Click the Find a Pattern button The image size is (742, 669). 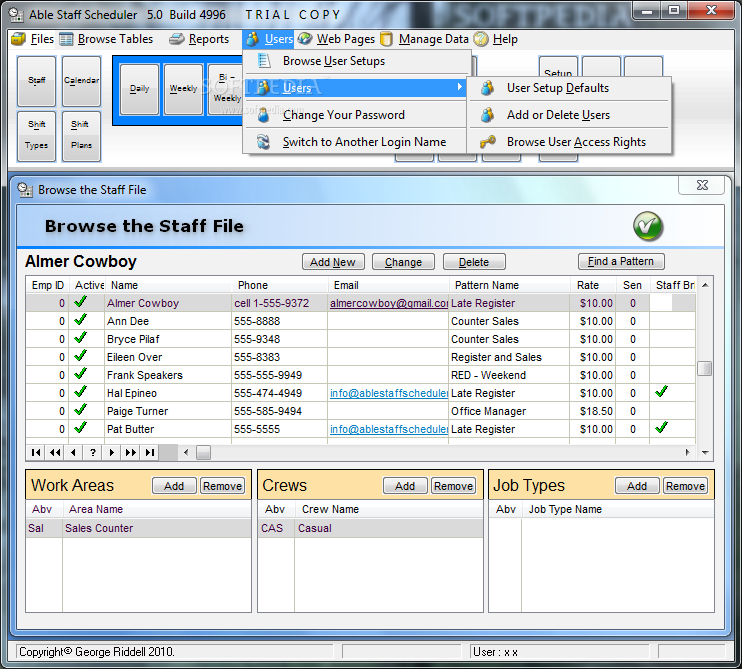pos(620,261)
